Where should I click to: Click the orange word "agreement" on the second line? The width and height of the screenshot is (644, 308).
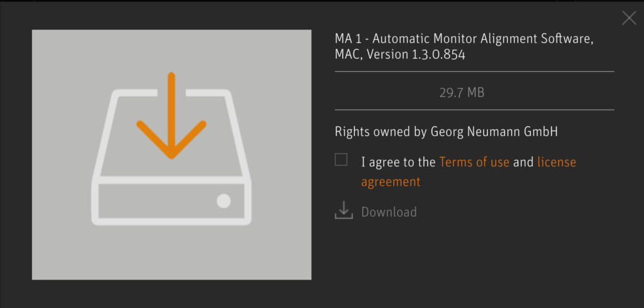click(391, 182)
